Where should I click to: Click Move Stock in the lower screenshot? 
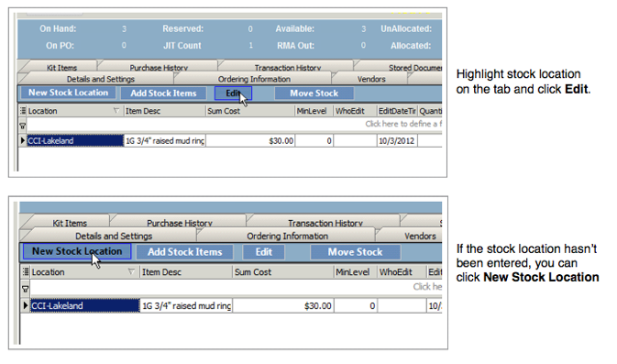coord(356,252)
